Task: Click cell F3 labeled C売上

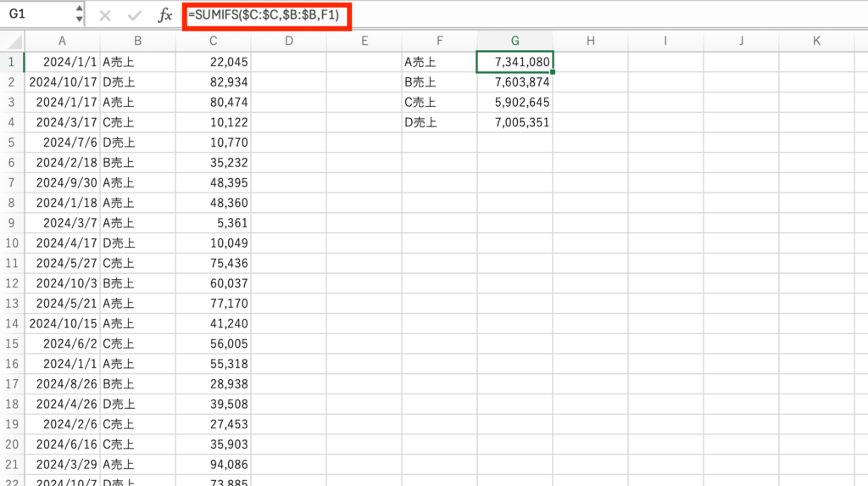Action: (440, 103)
